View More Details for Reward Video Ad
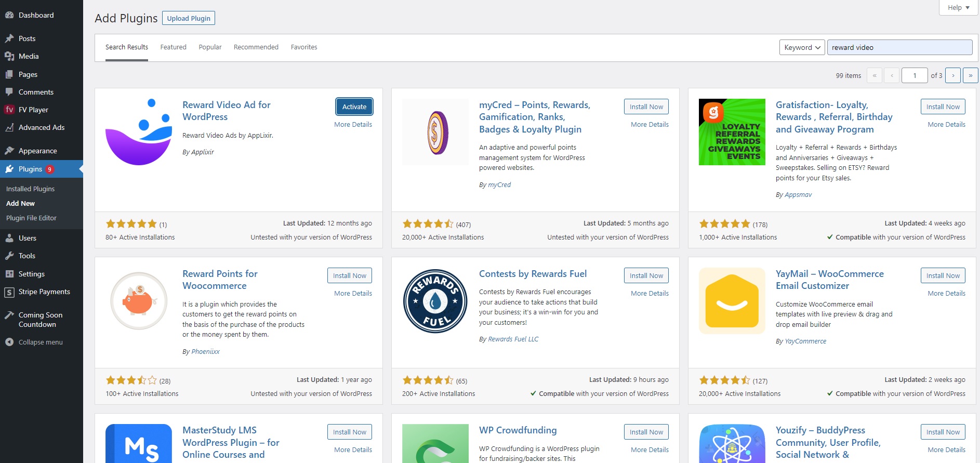Image resolution: width=980 pixels, height=463 pixels. tap(353, 125)
